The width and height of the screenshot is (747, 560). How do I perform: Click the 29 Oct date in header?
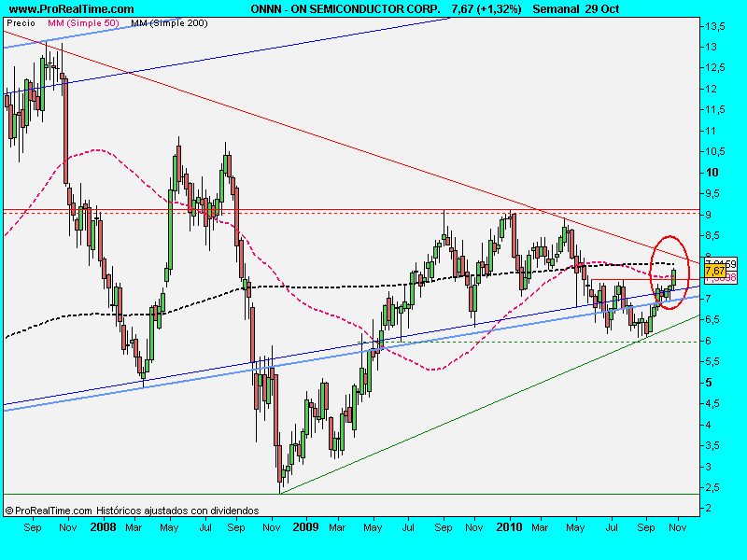[601, 9]
